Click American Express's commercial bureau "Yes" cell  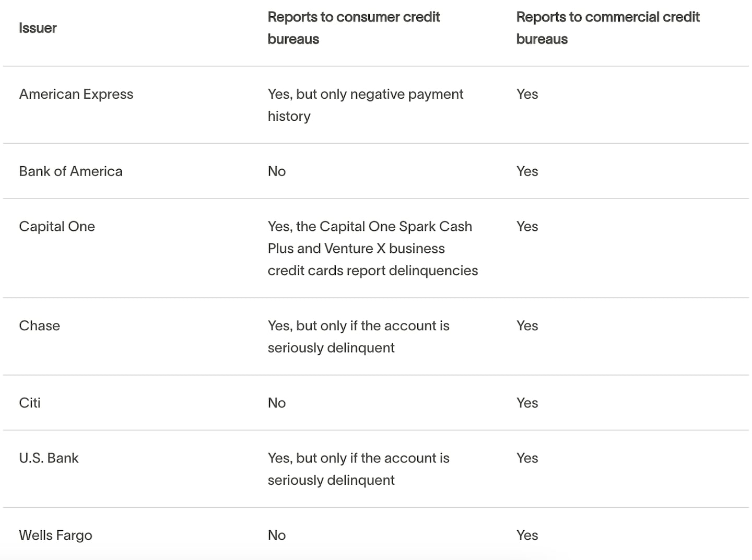click(x=527, y=94)
